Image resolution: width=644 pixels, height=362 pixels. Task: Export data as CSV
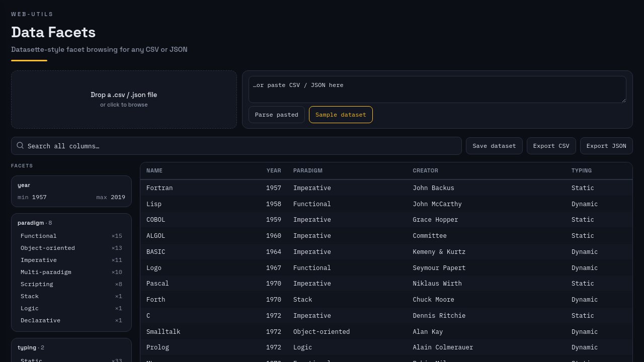[x=551, y=146]
